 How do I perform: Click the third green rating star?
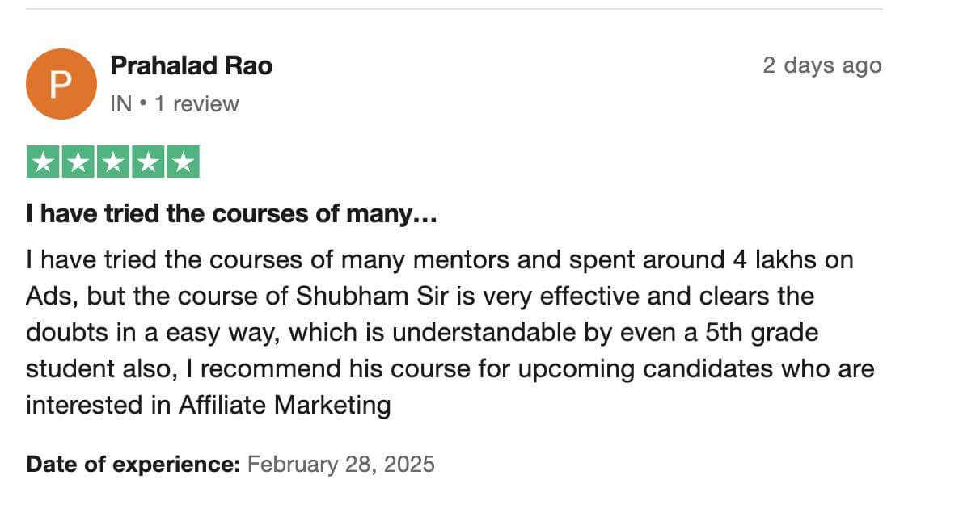pyautogui.click(x=113, y=162)
